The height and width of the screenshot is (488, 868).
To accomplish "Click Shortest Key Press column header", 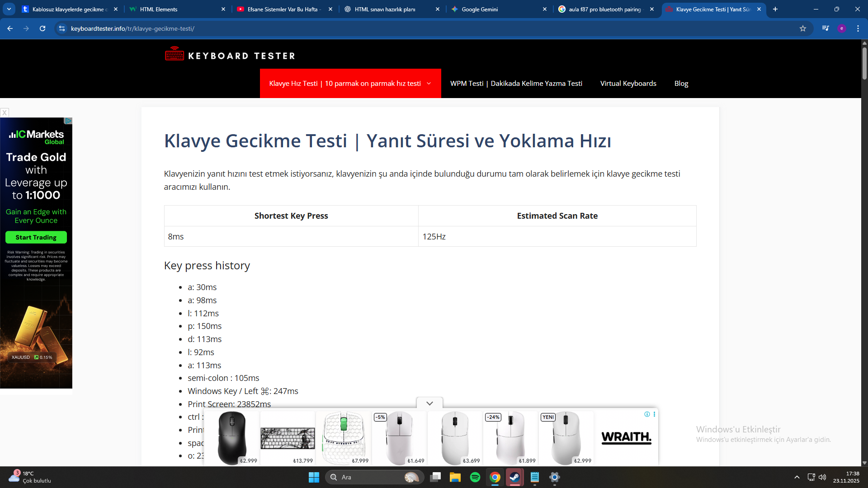I will tap(291, 216).
